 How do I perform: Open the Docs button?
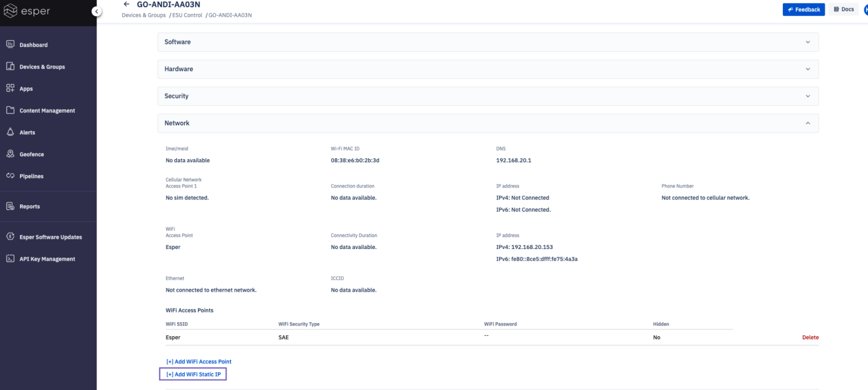[844, 9]
